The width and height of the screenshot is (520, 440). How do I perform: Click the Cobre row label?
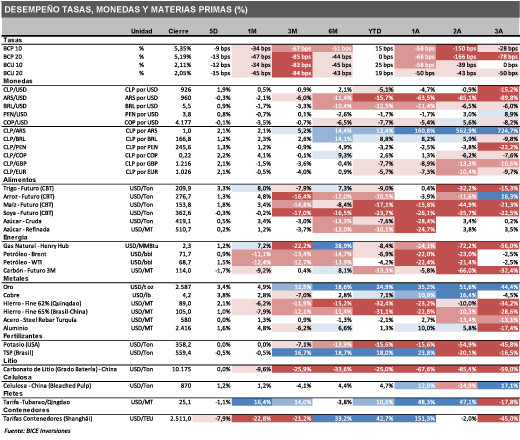[11, 295]
